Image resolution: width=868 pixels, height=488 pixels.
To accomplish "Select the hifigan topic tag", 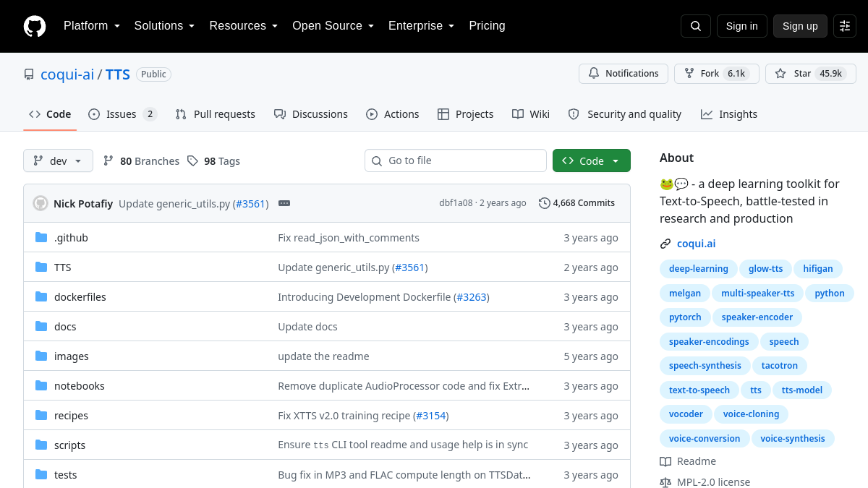I will tap(818, 269).
